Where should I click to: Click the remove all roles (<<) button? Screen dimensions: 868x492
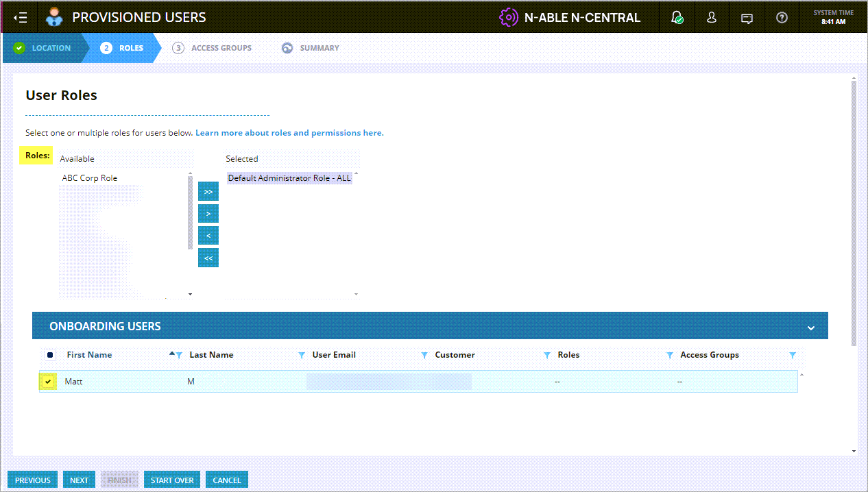coord(208,258)
